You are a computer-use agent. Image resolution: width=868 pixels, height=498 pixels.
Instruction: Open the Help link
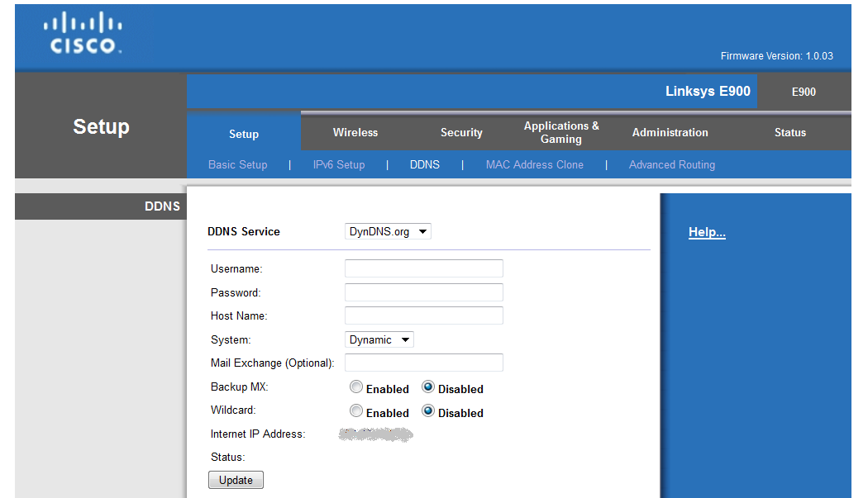click(x=707, y=232)
